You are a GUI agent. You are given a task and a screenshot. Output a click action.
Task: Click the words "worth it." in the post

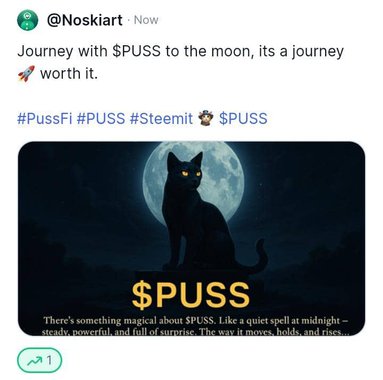[x=69, y=73]
